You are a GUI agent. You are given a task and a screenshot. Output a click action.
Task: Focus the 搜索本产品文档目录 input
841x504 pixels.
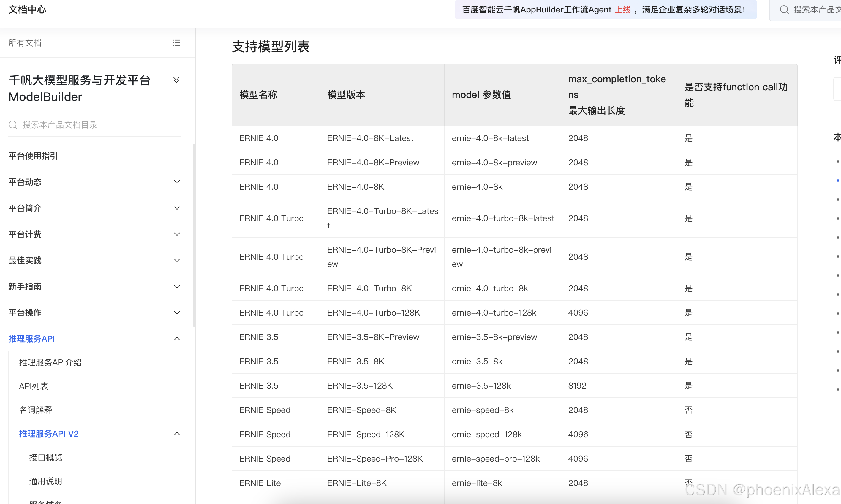click(94, 125)
